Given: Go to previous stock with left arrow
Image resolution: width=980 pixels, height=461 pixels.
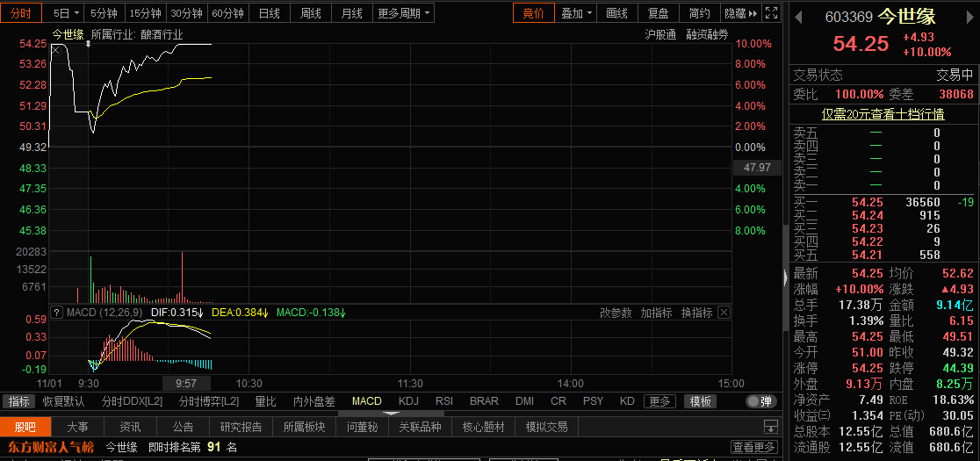Looking at the screenshot, I should pos(799,16).
